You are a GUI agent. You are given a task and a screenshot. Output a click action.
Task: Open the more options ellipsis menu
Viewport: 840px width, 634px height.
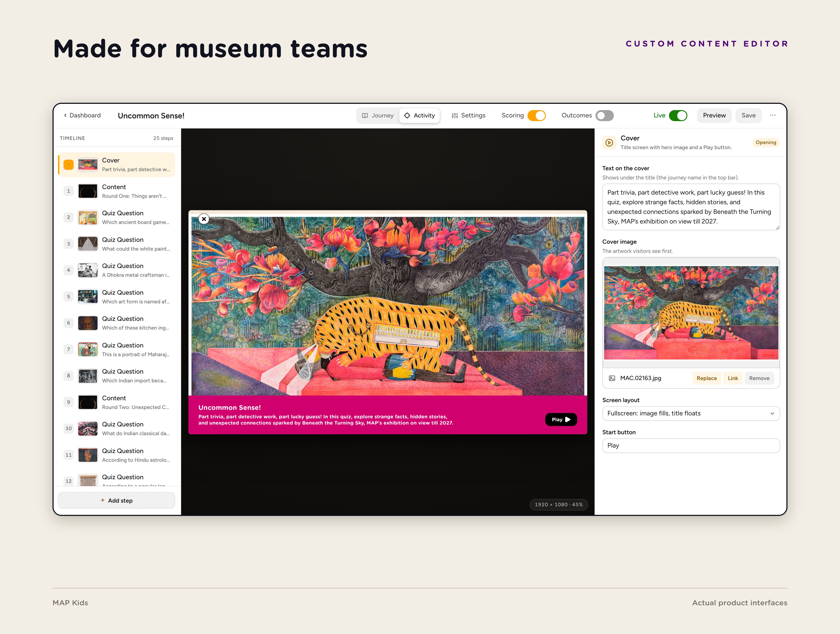coord(773,115)
